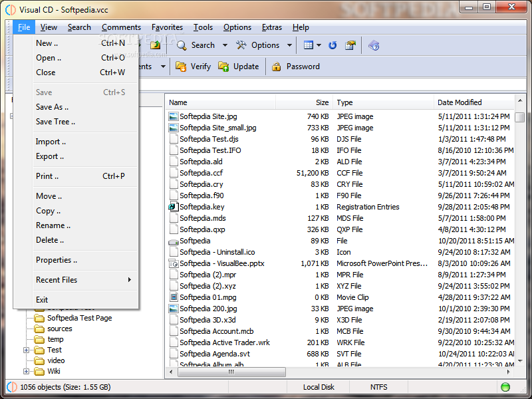The height and width of the screenshot is (399, 532).
Task: Click the Visual CD logo in status bar
Action: (x=12, y=387)
